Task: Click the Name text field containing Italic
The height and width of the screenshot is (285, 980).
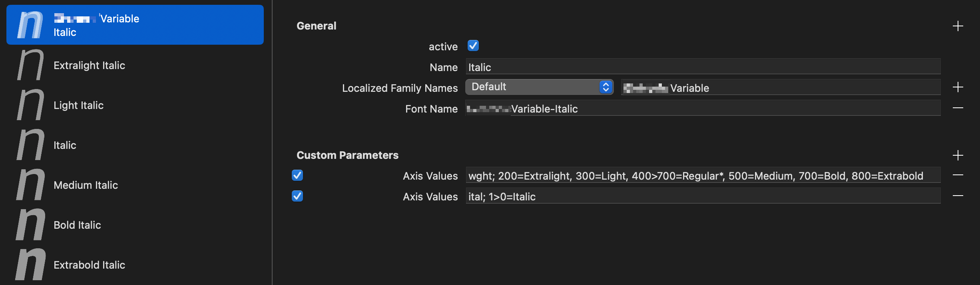Action: [x=703, y=67]
